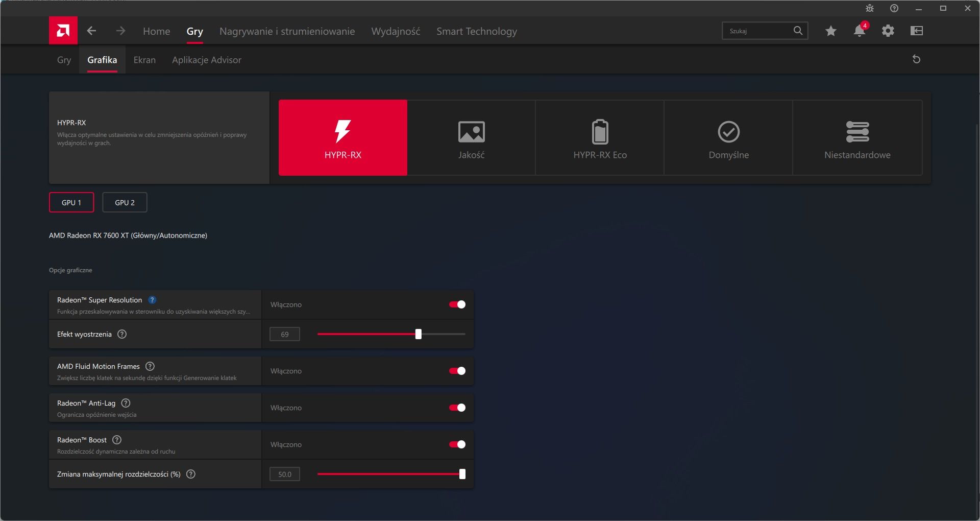Open the Home tab
Screen dimensions: 980x521
point(157,31)
